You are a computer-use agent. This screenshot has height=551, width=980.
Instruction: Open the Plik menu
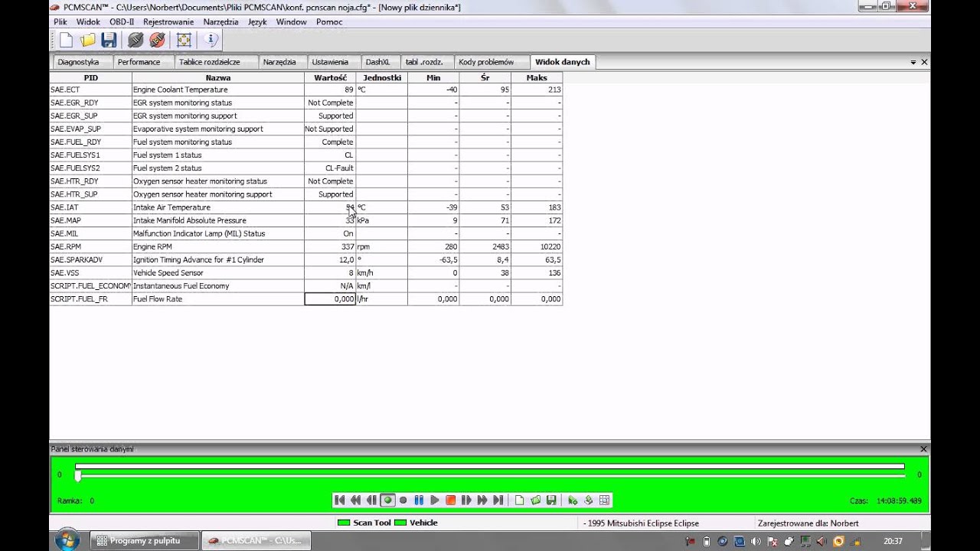[60, 21]
